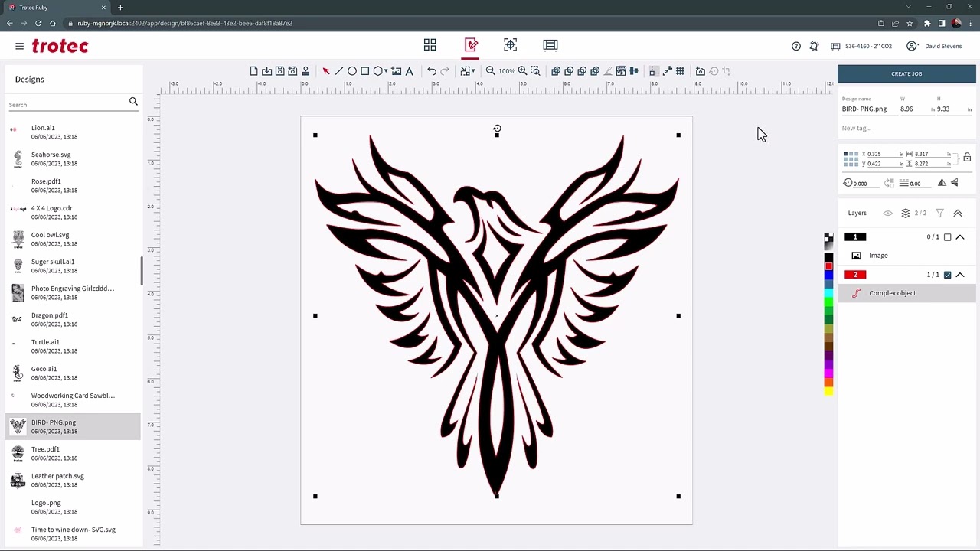Viewport: 980px width, 551px height.
Task: Select the arrow selection tool
Action: [326, 71]
